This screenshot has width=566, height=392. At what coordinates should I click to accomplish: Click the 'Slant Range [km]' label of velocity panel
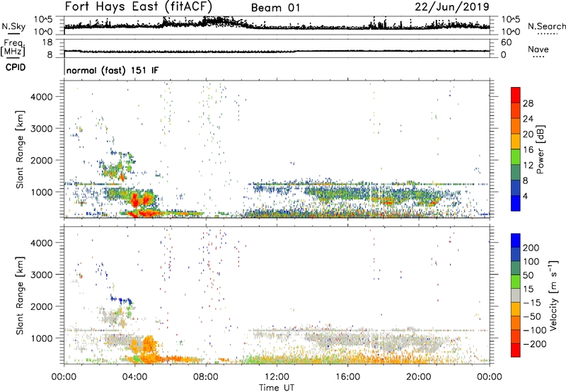(20, 296)
